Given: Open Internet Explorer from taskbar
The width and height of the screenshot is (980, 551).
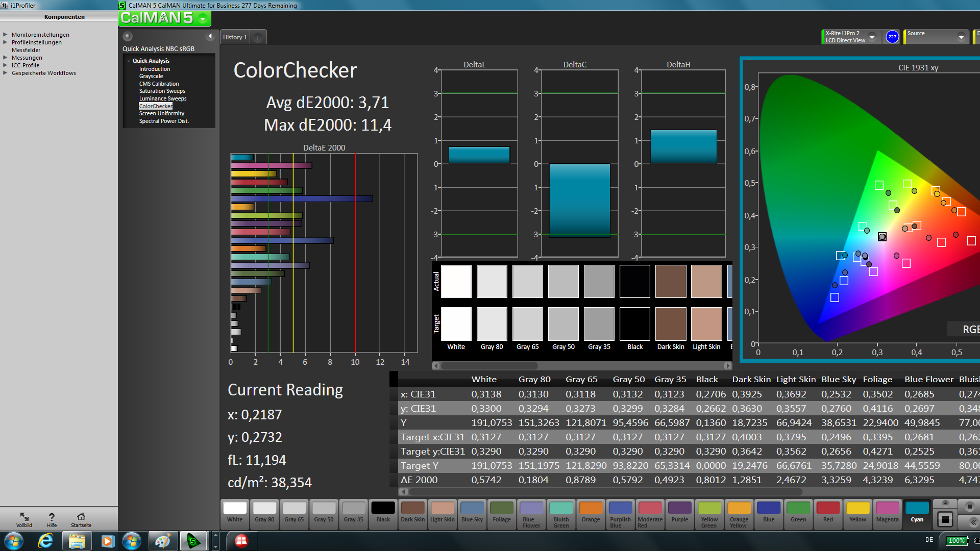Looking at the screenshot, I should pyautogui.click(x=45, y=541).
